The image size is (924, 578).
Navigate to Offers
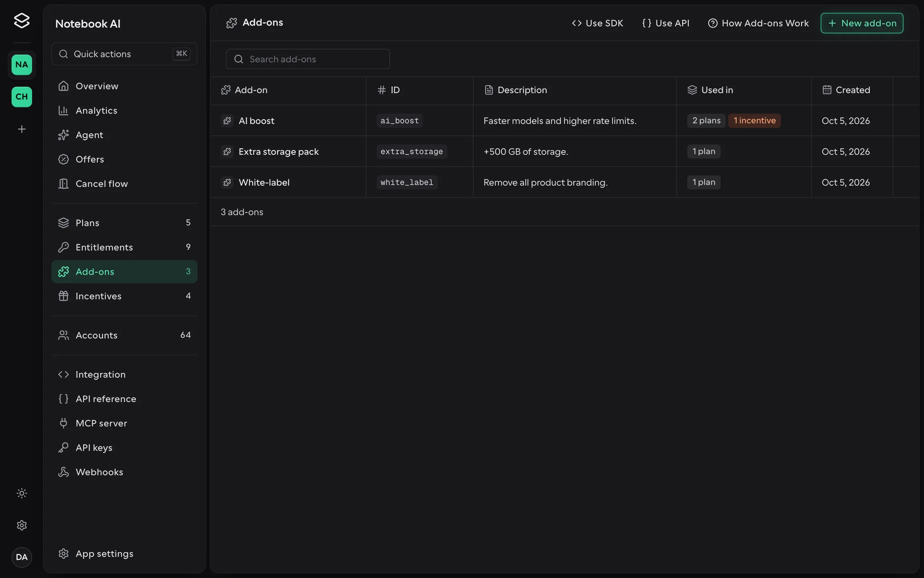click(x=124, y=159)
